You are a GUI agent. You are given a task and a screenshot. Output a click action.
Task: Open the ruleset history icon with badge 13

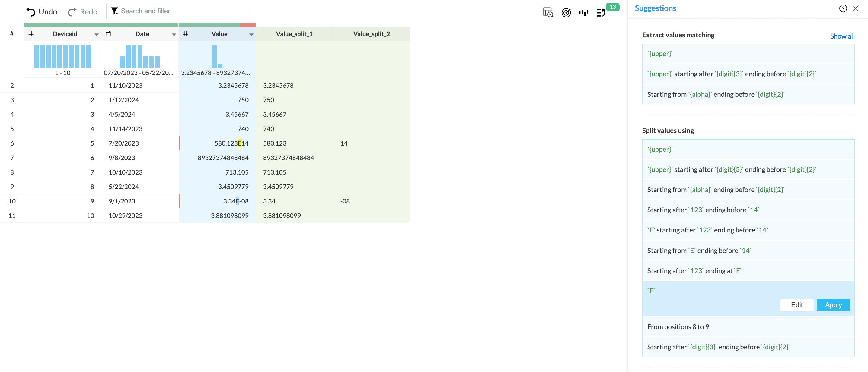(601, 12)
